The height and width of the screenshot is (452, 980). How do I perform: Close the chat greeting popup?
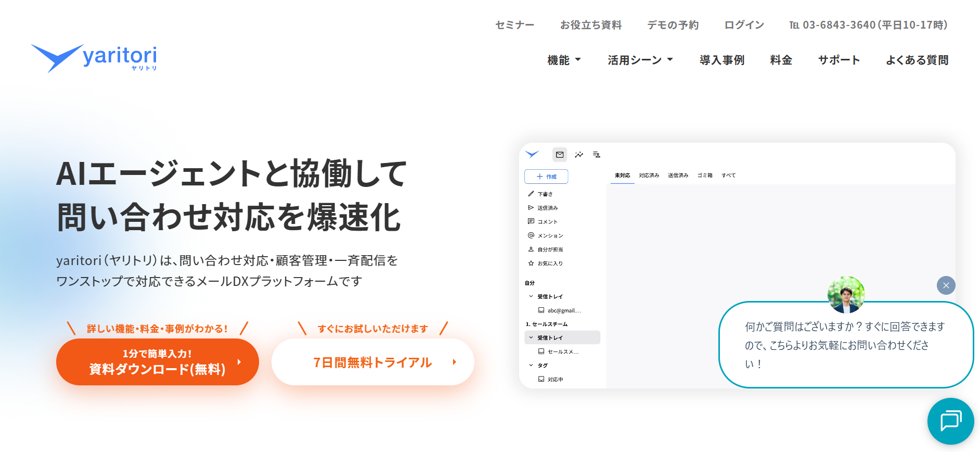pyautogui.click(x=946, y=285)
